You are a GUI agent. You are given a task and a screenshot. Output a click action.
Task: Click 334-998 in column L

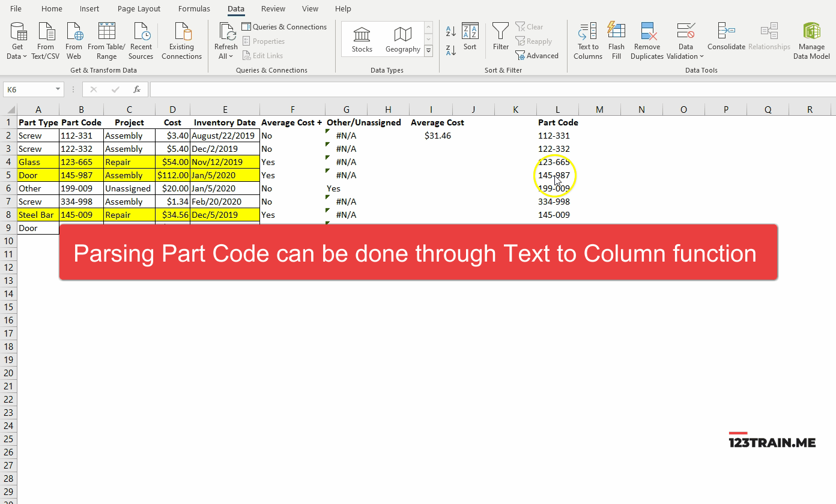point(557,202)
